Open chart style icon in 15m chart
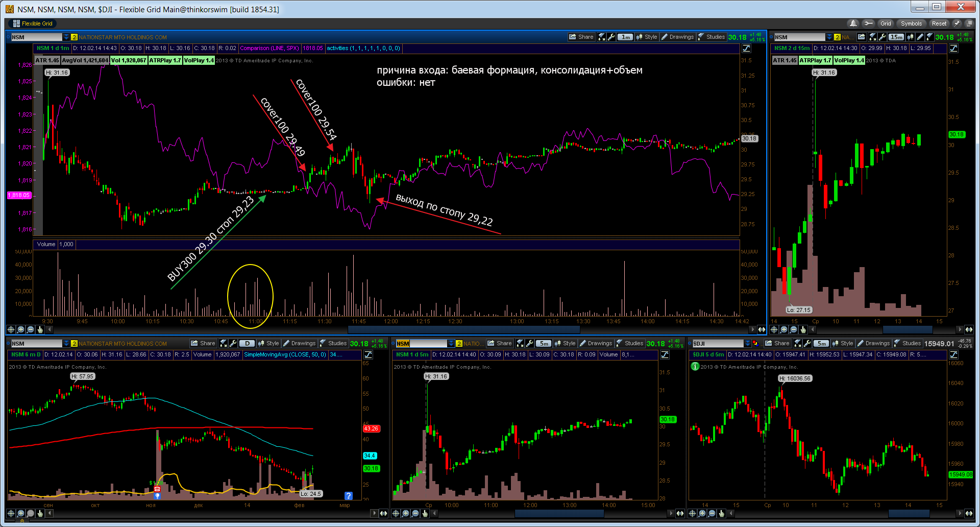Image resolution: width=980 pixels, height=527 pixels. point(910,37)
